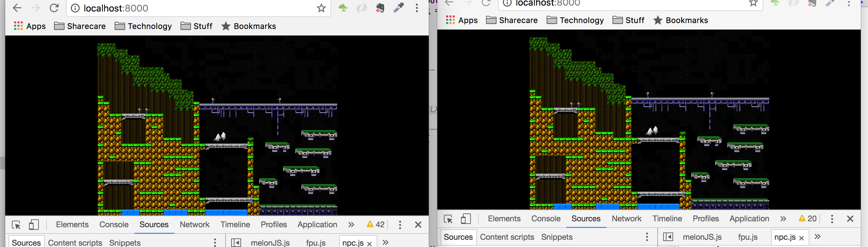The width and height of the screenshot is (868, 247).
Task: Open Content scripts subtab in left DevTools
Action: pos(75,243)
